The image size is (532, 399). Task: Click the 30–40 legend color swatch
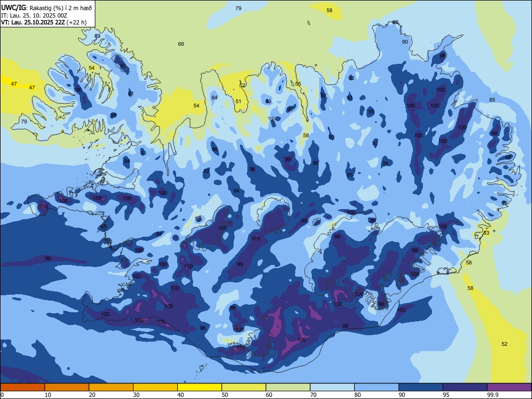pyautogui.click(x=155, y=387)
